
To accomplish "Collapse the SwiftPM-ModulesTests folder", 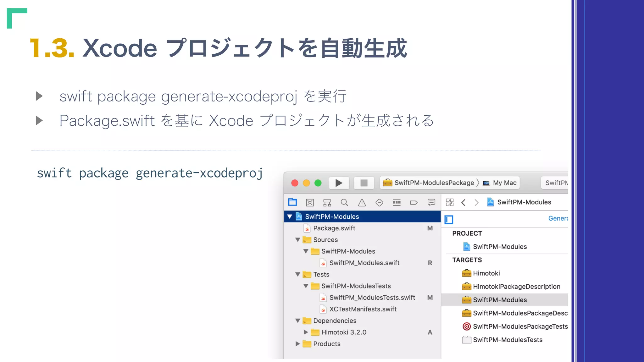I will click(306, 286).
